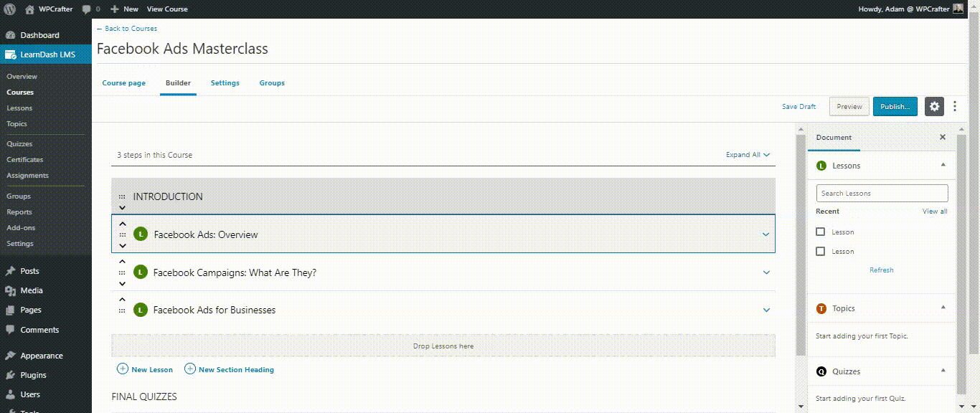
Task: Open Quizzes in LearnDash submenu
Action: pos(19,144)
